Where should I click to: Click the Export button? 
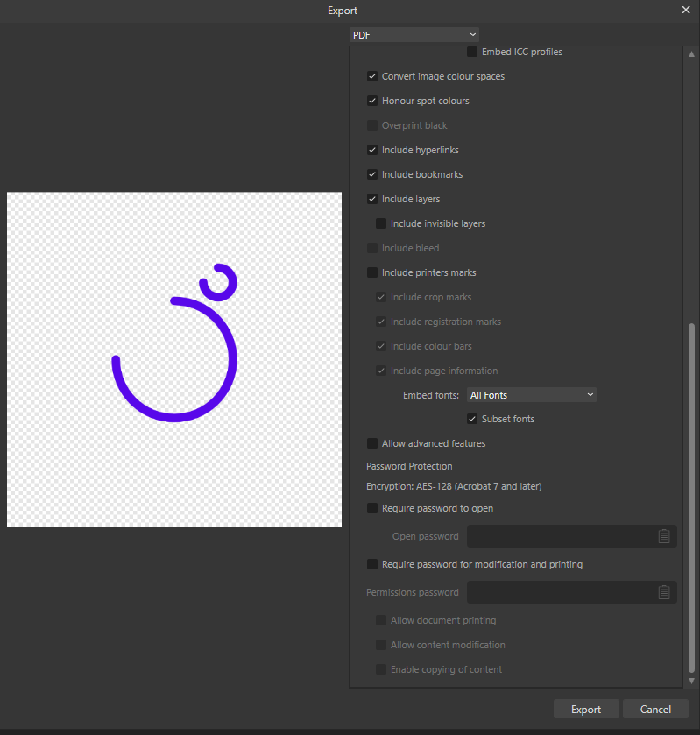click(586, 710)
